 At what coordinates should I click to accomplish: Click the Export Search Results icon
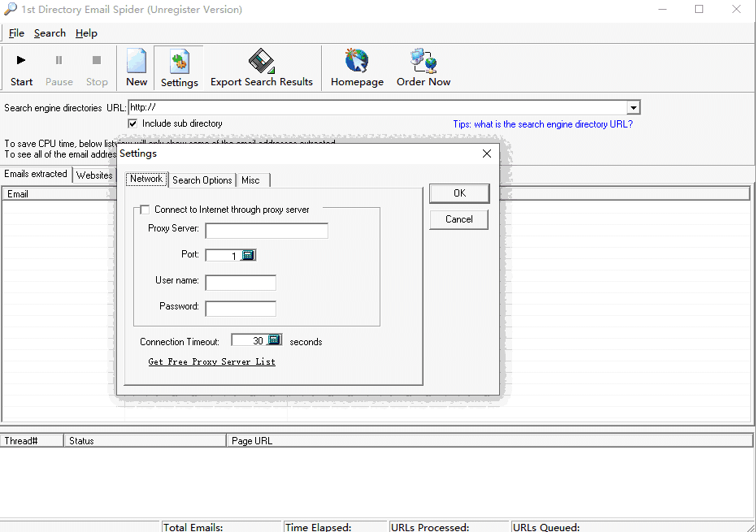click(261, 62)
